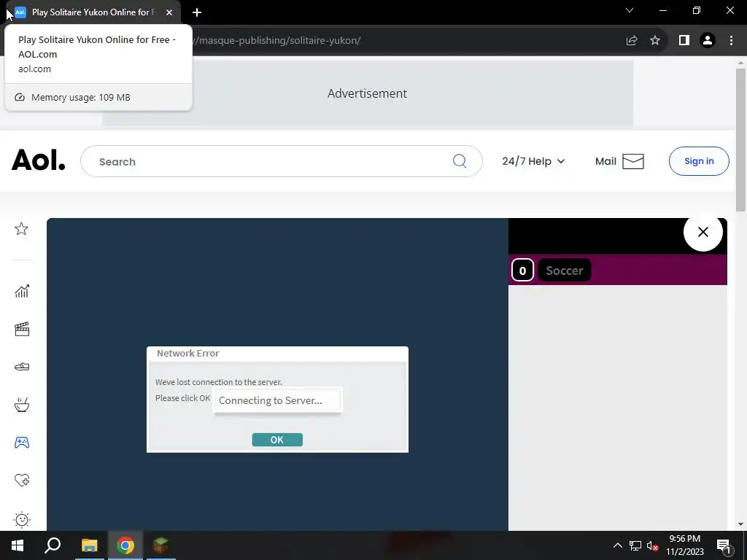Click the magnifier search icon
747x560 pixels.
[460, 161]
